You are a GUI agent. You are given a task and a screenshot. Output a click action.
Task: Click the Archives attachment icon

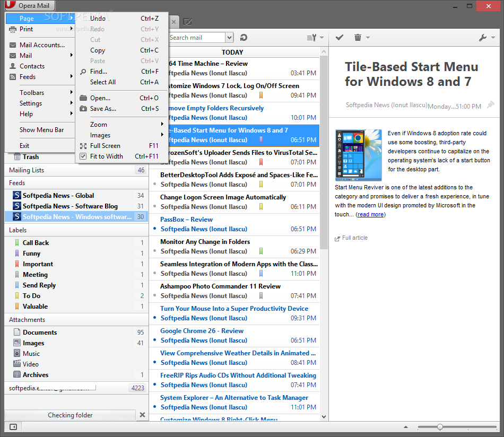point(17,374)
